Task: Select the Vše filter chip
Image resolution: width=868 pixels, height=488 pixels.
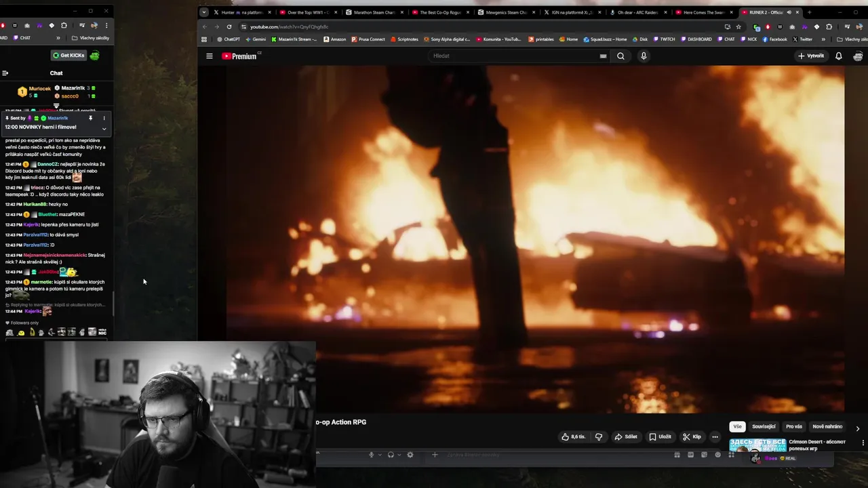Action: click(737, 426)
